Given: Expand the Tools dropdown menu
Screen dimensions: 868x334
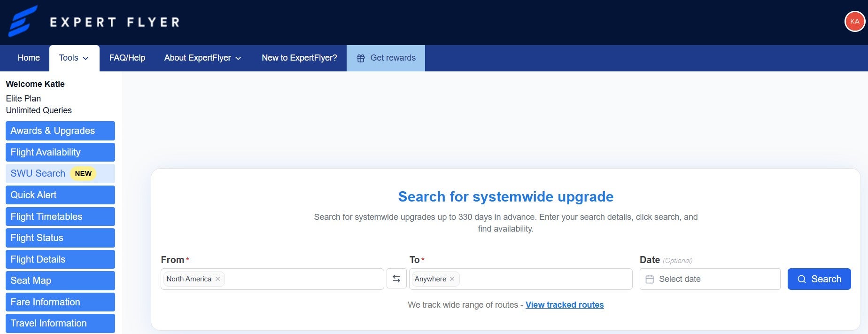Looking at the screenshot, I should coord(74,58).
